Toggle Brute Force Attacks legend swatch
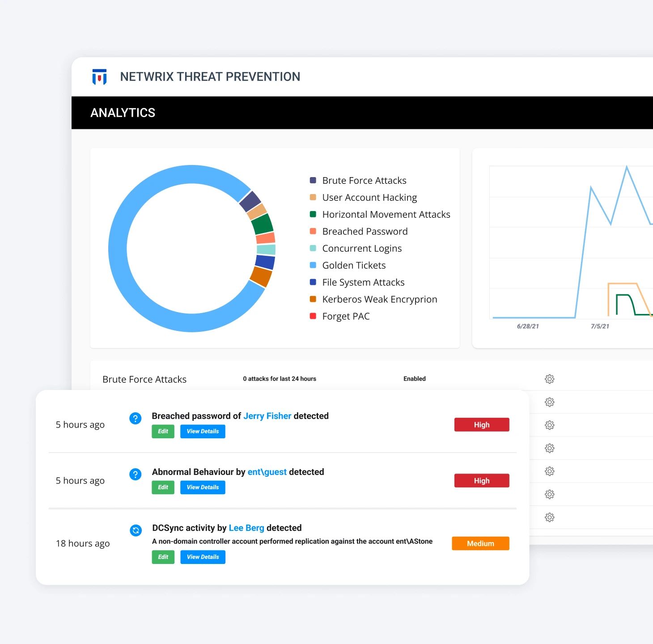 pyautogui.click(x=313, y=180)
